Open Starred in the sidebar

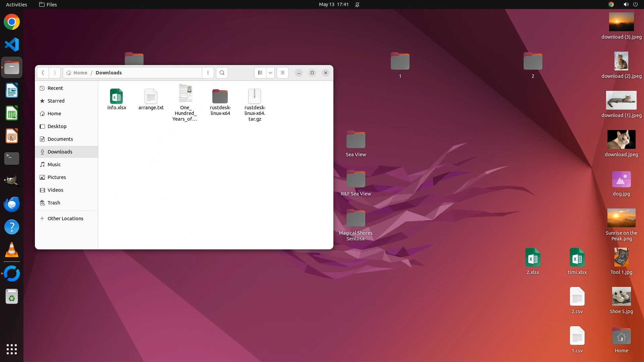pyautogui.click(x=56, y=101)
